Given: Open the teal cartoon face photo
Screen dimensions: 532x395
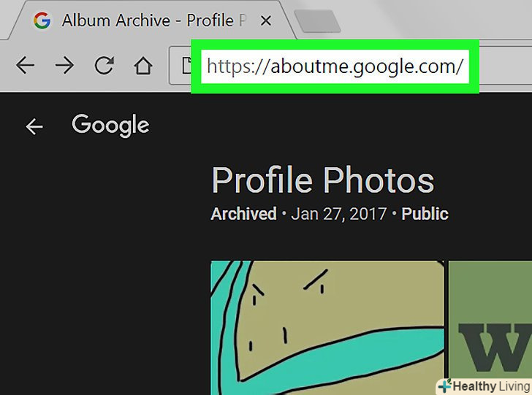Looking at the screenshot, I should click(x=327, y=329).
